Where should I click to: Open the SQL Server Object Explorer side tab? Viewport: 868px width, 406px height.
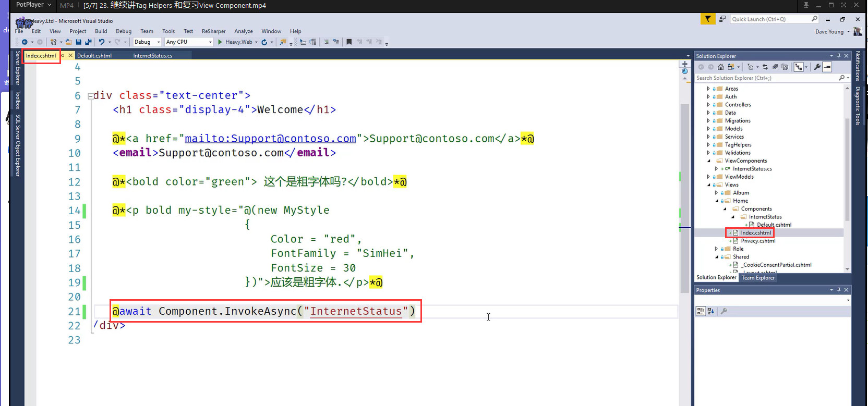pos(18,145)
